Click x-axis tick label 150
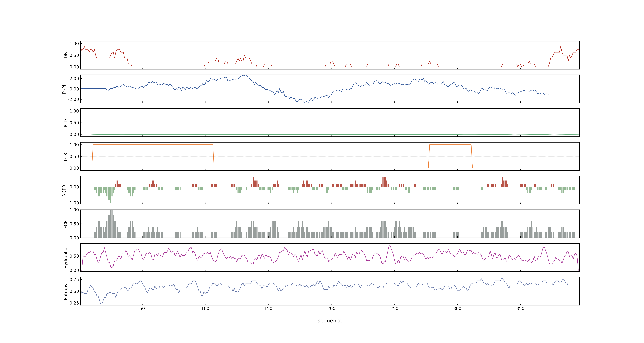The height and width of the screenshot is (343, 644). click(268, 309)
